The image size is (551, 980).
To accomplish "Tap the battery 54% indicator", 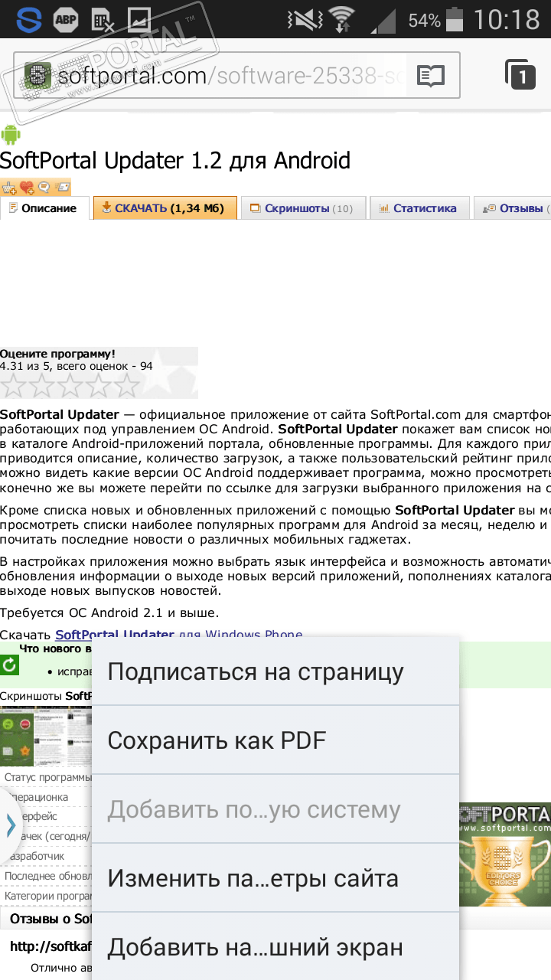I will coord(436,19).
